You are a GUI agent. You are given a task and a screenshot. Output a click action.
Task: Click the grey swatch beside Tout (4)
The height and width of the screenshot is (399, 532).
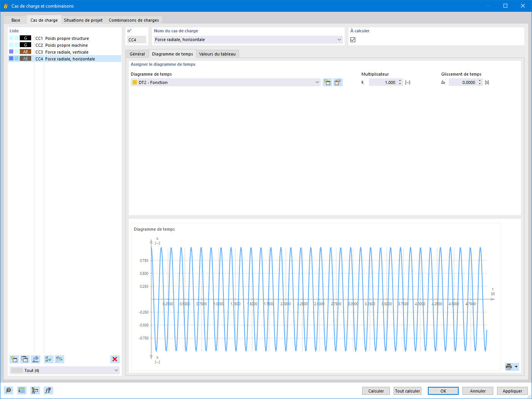tap(17, 370)
